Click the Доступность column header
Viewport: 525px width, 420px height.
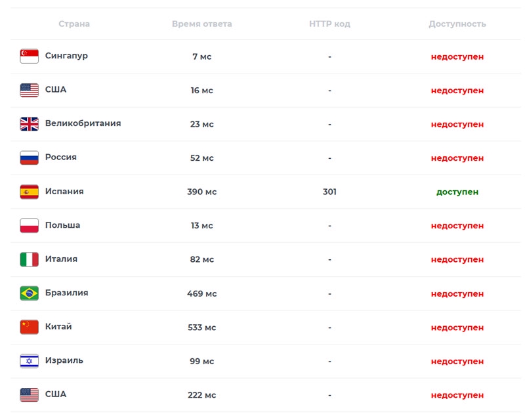coord(457,24)
